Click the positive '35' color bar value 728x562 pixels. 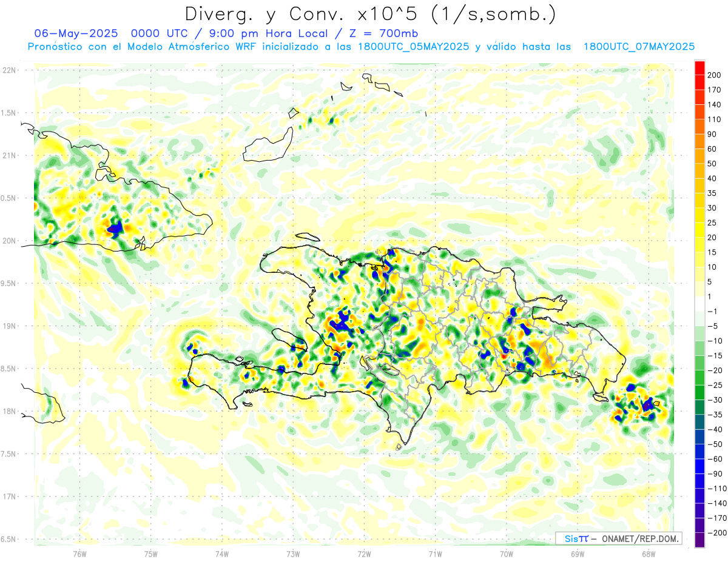[712, 193]
